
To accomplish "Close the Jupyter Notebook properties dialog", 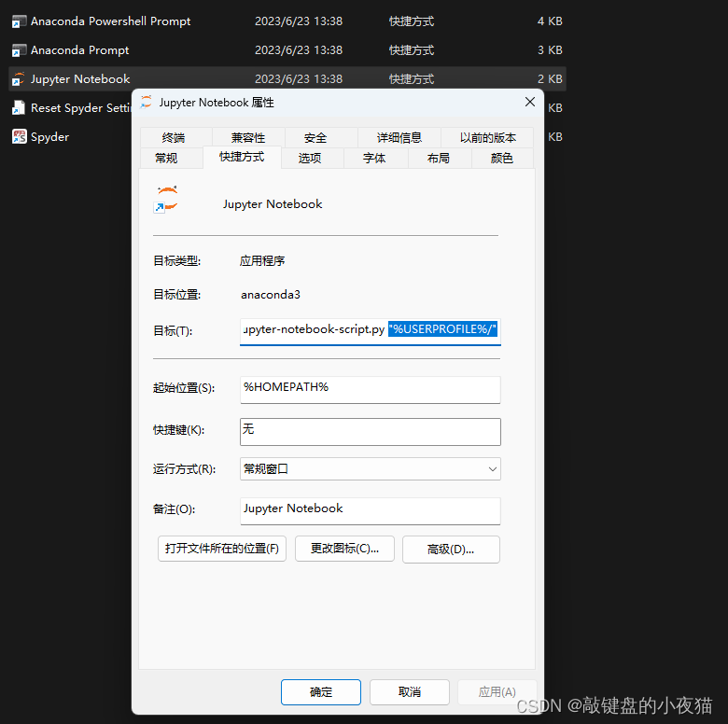I will [530, 102].
